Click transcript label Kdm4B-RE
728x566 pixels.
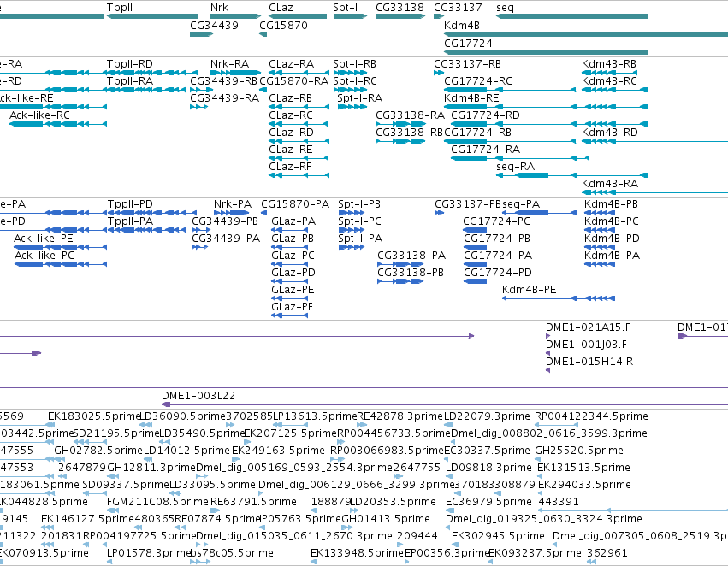click(471, 98)
